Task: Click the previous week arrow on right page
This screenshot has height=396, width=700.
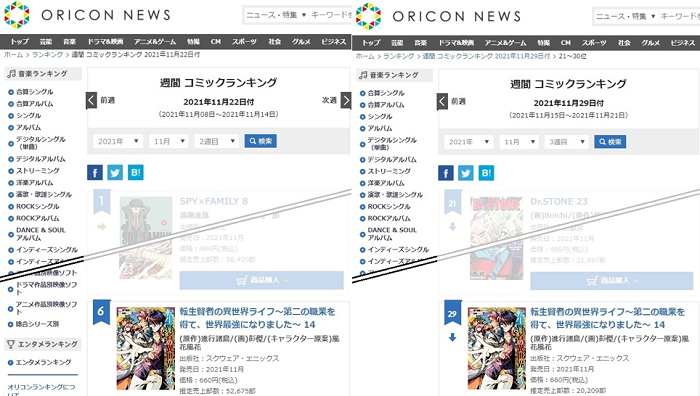Action: pos(442,101)
